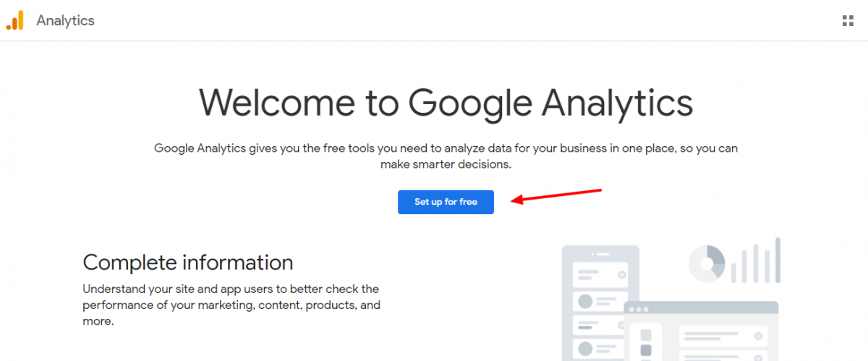Click the circle on phone illustration's top card
868x361 pixels.
[621, 275]
